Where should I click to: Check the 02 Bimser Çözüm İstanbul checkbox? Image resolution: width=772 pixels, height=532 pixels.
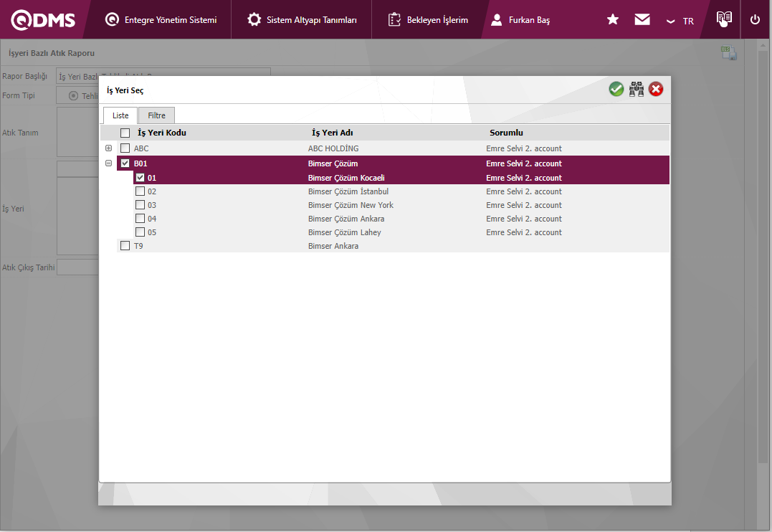pos(140,191)
